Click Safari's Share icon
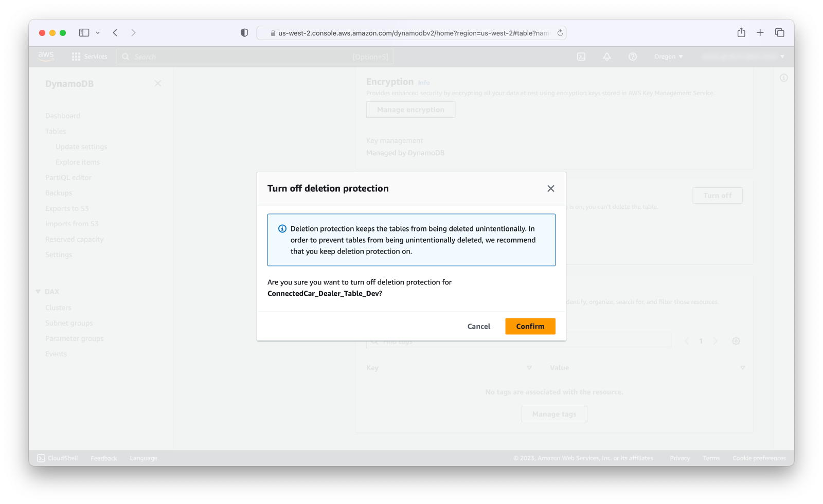 click(741, 32)
